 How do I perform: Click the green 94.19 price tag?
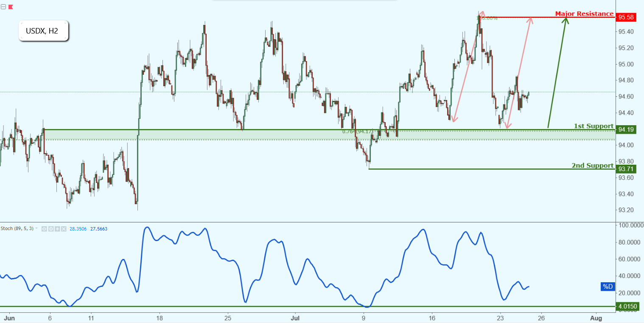click(626, 130)
